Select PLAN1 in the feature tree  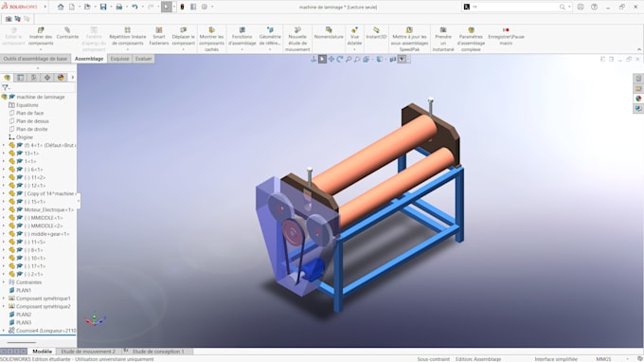24,290
